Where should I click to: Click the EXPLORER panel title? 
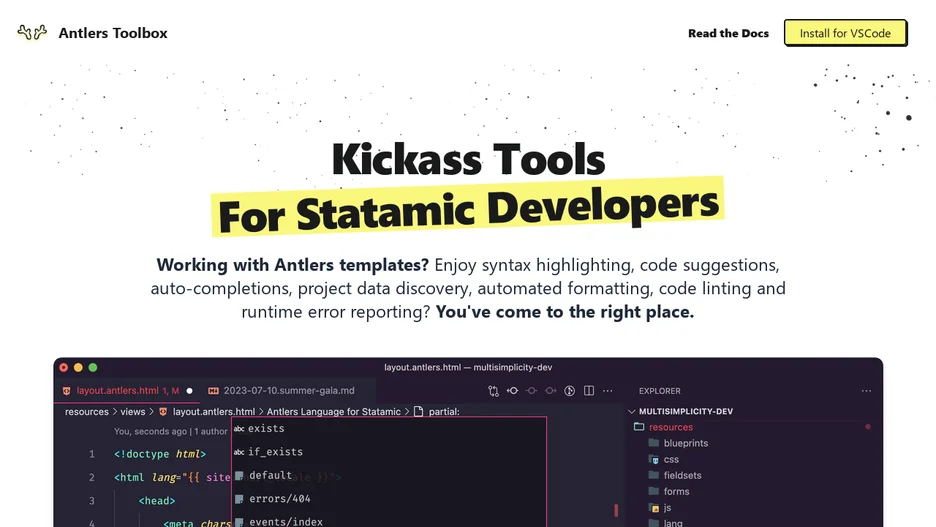pyautogui.click(x=660, y=391)
